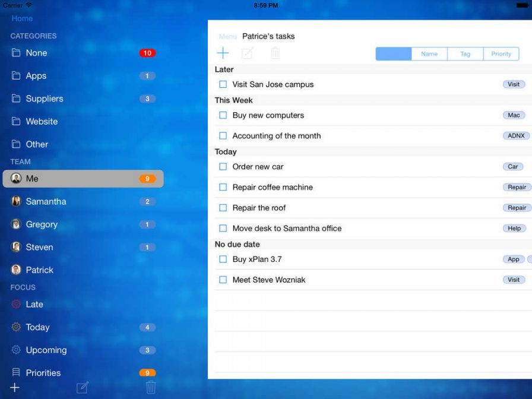The image size is (532, 399).
Task: Click the ADNX tag on the Accounting task
Action: click(515, 135)
